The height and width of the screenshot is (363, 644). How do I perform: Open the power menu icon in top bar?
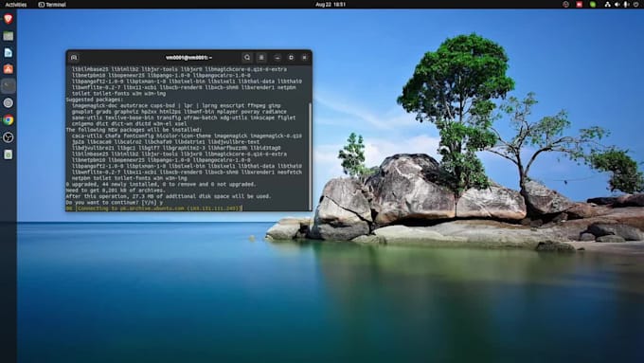tap(635, 5)
